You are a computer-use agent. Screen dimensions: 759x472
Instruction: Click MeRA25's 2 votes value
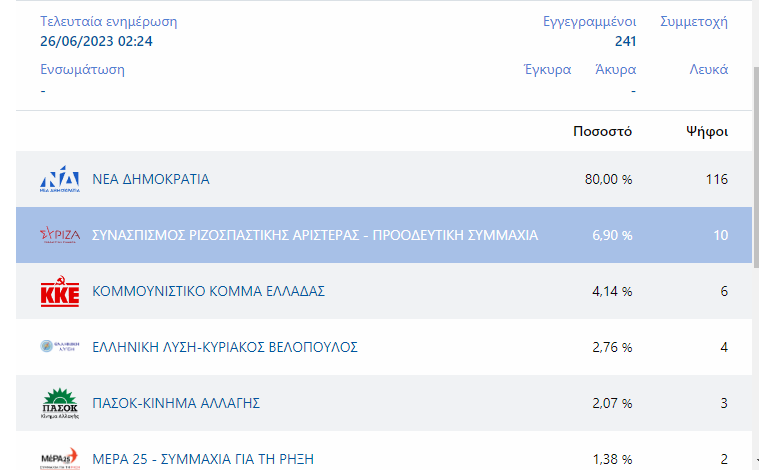pyautogui.click(x=724, y=459)
